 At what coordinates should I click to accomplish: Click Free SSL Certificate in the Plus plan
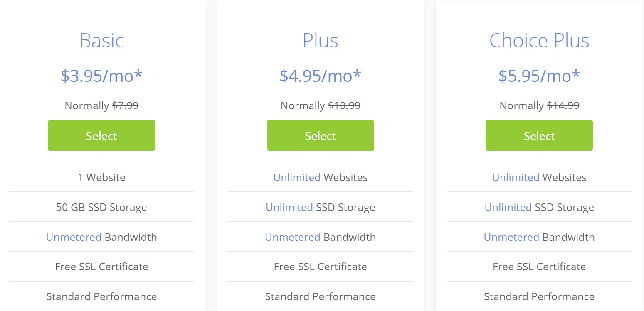pyautogui.click(x=320, y=267)
